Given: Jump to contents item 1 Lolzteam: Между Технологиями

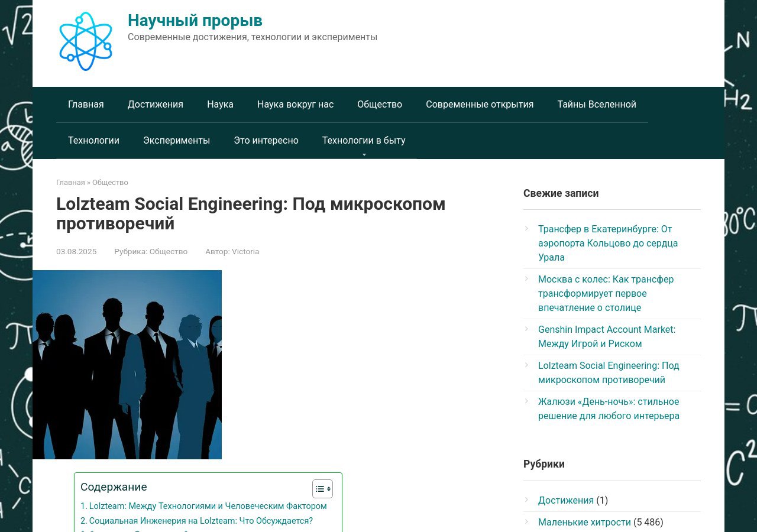Looking at the screenshot, I should [x=203, y=506].
